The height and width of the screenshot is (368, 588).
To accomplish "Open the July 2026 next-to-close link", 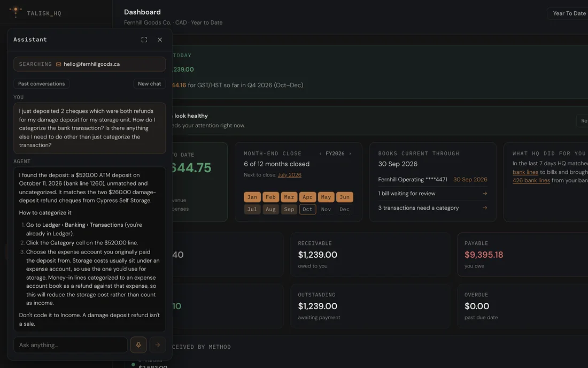I will 290,175.
